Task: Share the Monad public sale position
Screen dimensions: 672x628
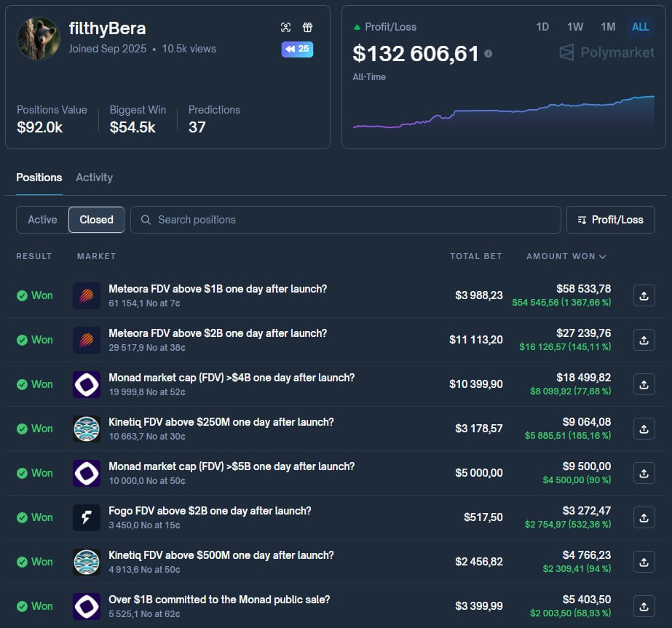Action: point(644,606)
